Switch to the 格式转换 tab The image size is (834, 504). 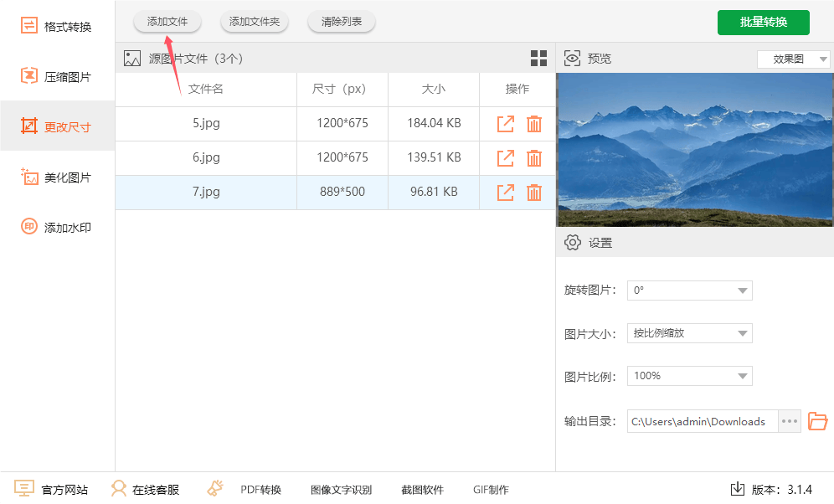[57, 27]
